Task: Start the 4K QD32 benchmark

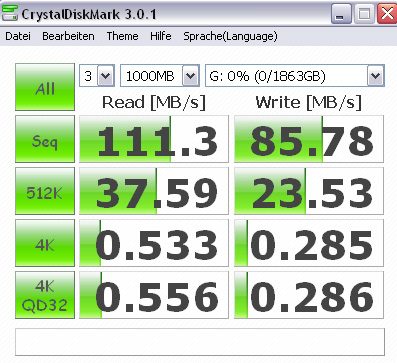Action: pos(45,295)
